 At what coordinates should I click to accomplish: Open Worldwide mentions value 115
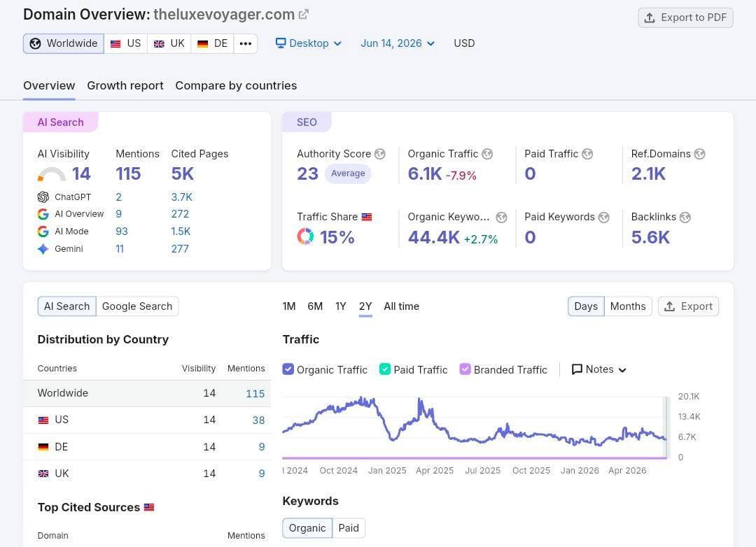(x=255, y=394)
